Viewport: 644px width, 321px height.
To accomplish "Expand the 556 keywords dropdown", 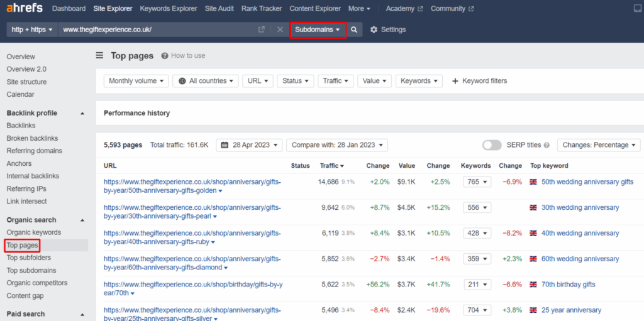I will pyautogui.click(x=477, y=208).
